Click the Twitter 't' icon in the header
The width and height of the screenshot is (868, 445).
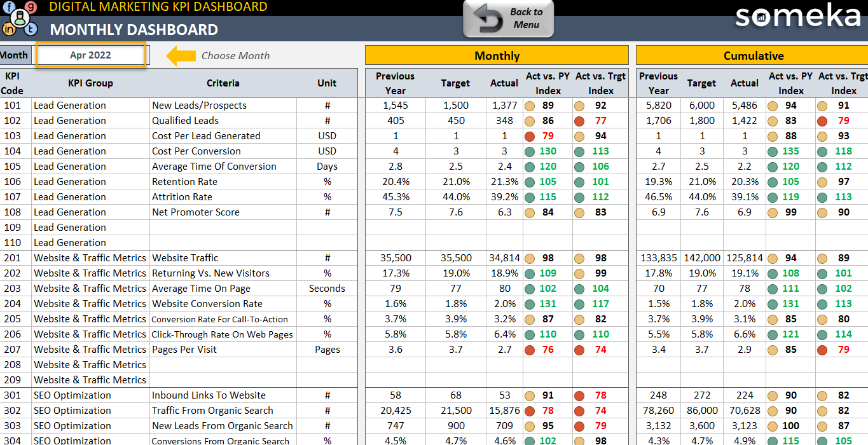click(32, 30)
